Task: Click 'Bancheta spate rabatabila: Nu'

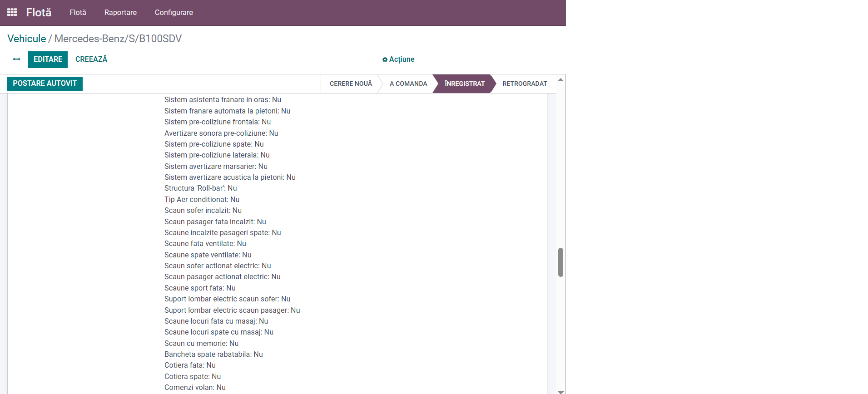Action: [x=213, y=355]
